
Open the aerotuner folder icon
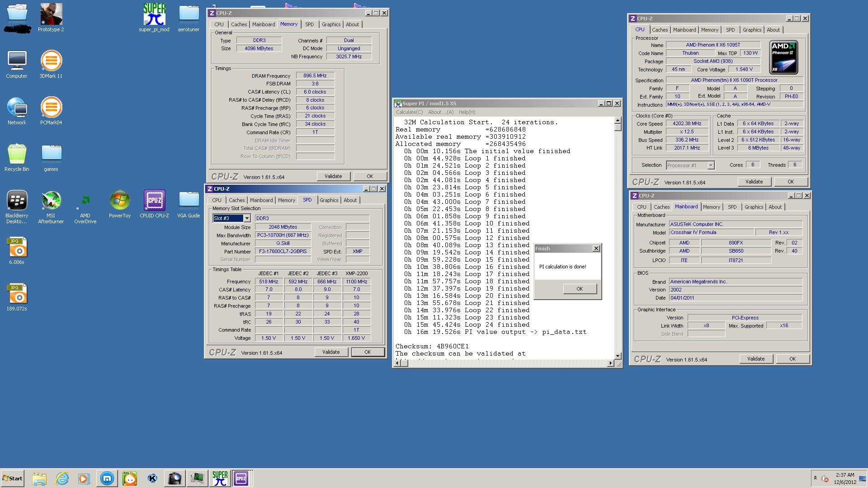189,17
